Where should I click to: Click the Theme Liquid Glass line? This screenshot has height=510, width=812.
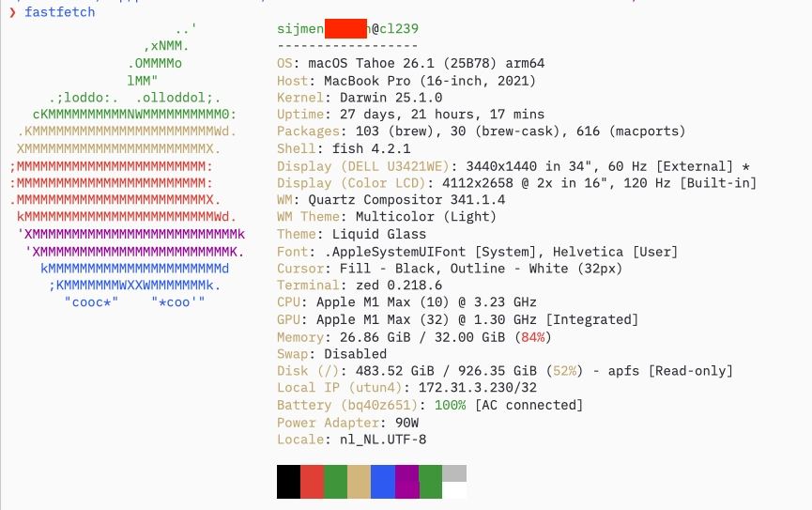[x=352, y=234]
